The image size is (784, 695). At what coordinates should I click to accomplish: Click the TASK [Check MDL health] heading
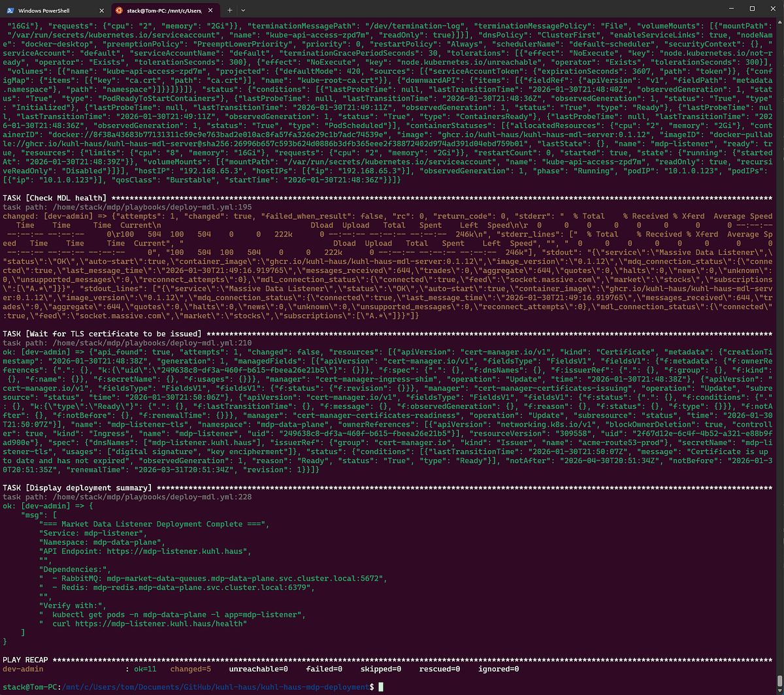click(x=54, y=197)
